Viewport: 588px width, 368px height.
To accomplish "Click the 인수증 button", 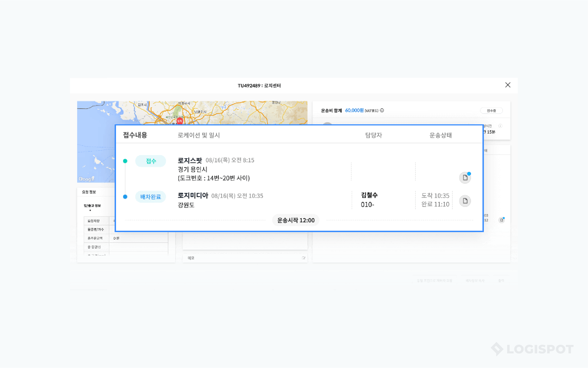I will point(491,111).
